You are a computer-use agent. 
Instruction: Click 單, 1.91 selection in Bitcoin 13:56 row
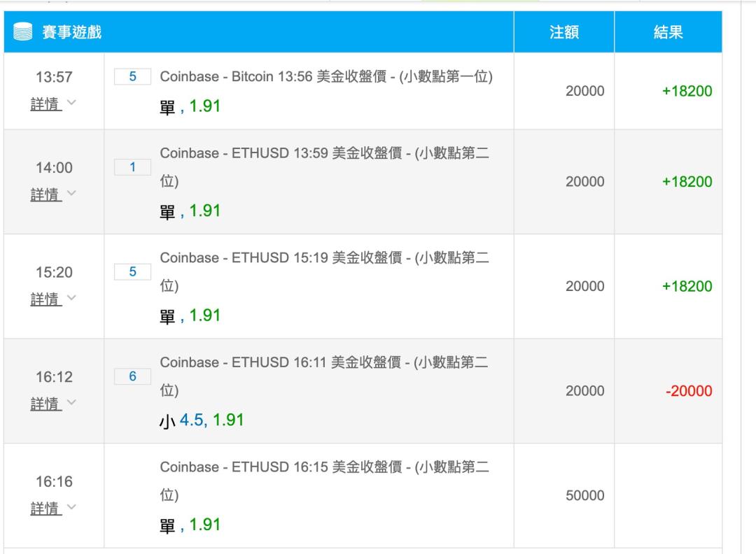(190, 106)
